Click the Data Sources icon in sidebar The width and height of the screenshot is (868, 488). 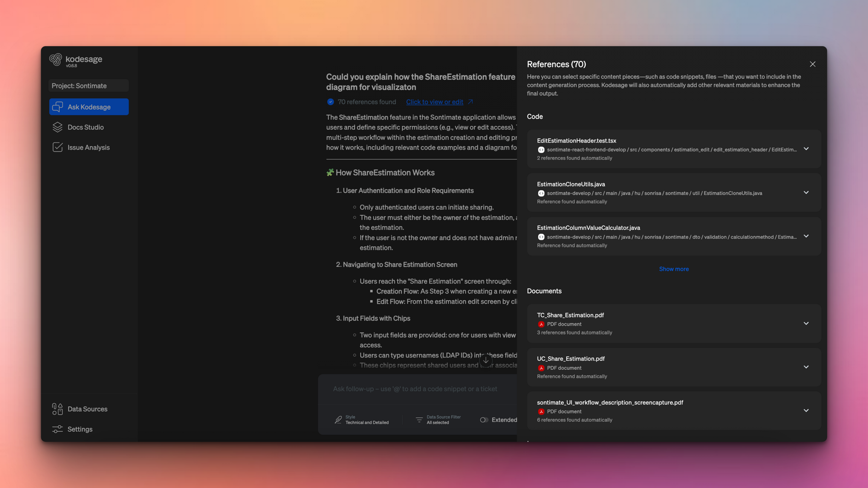click(x=57, y=409)
